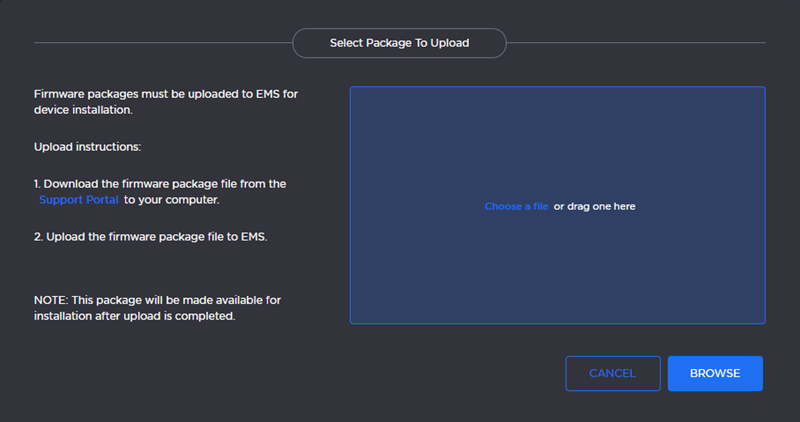Click the Choose a file link
Image resolution: width=800 pixels, height=422 pixels.
[x=516, y=206]
